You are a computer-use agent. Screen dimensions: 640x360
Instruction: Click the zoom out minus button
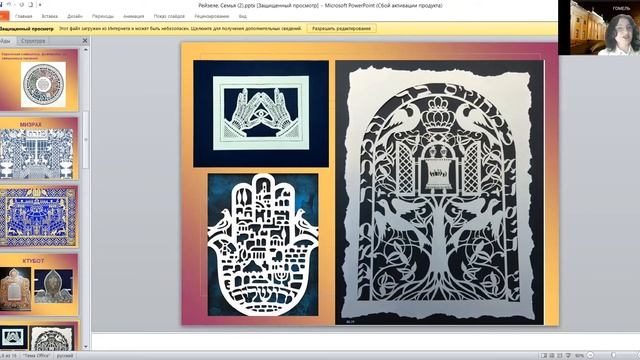(x=590, y=356)
